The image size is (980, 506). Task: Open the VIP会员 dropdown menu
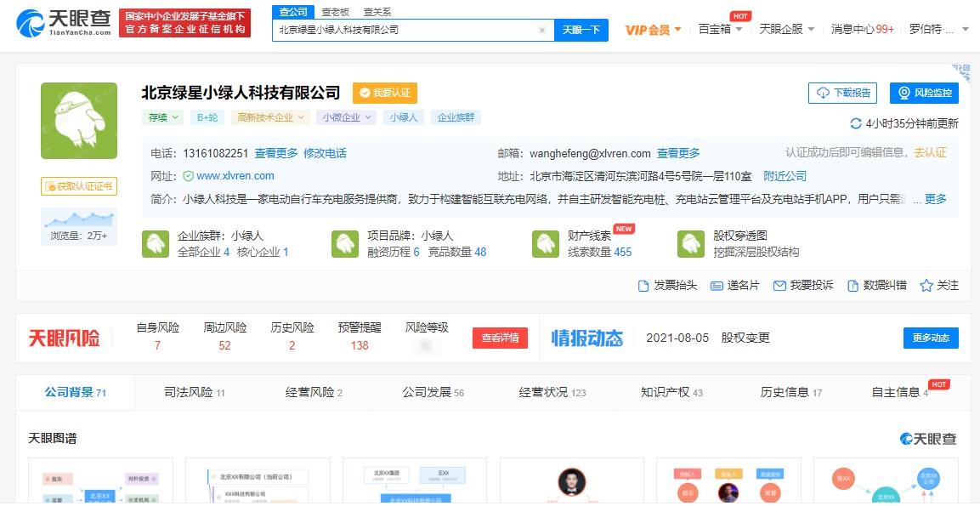tap(653, 30)
